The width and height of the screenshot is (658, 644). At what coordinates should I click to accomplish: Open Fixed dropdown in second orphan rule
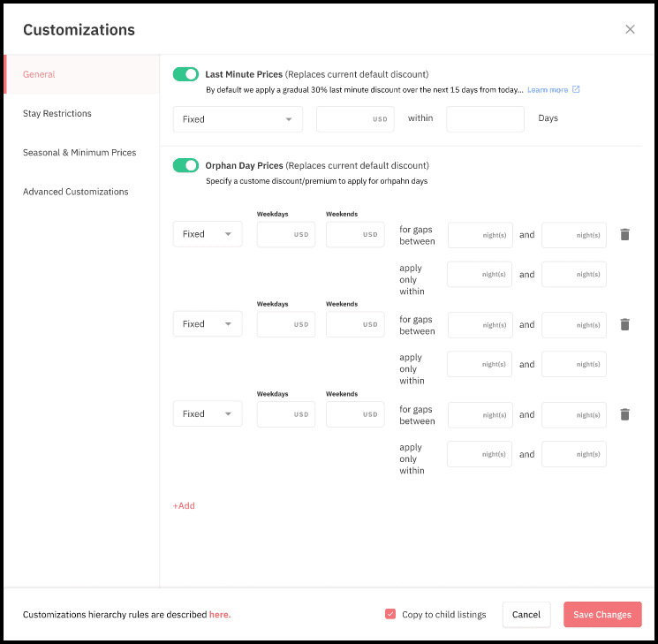click(208, 323)
